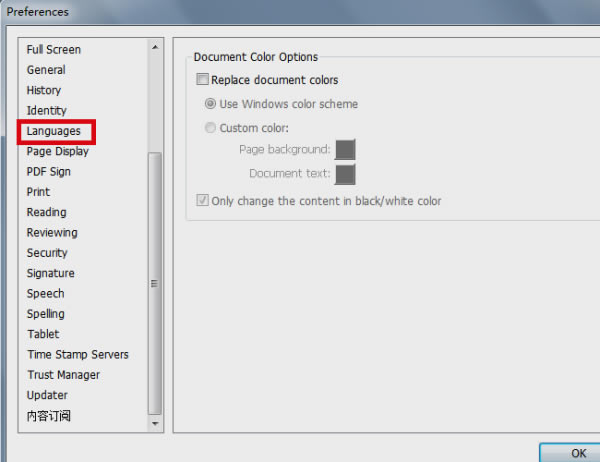Image resolution: width=600 pixels, height=462 pixels.
Task: Select Print in the preferences list
Action: click(x=38, y=192)
